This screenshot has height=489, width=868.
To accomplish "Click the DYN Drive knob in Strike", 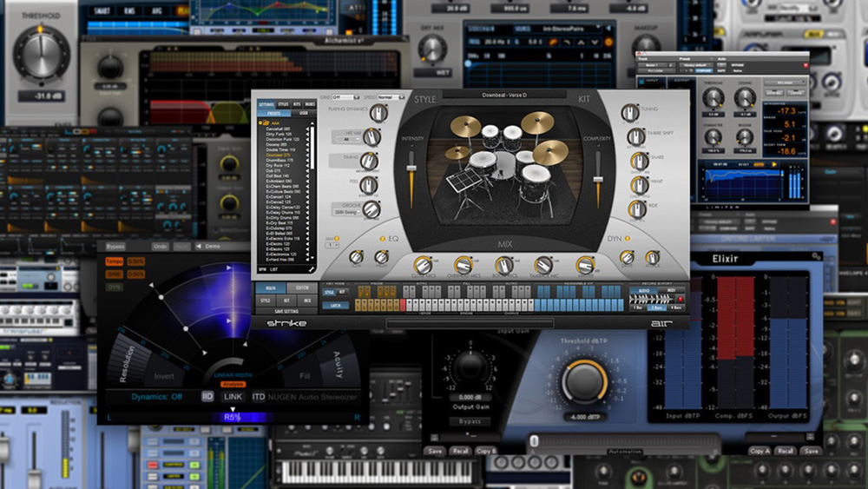I will (x=627, y=257).
